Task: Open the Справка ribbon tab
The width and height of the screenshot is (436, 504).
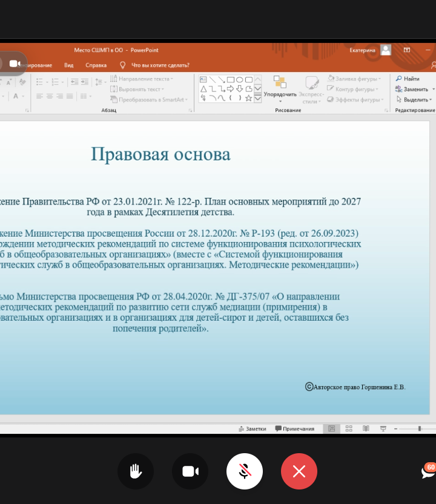Action: [x=96, y=65]
